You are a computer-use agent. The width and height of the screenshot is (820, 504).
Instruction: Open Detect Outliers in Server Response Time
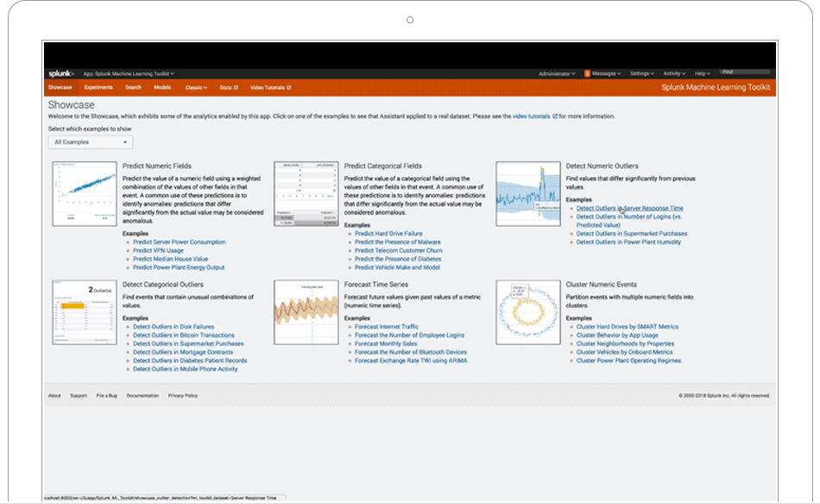click(x=629, y=208)
